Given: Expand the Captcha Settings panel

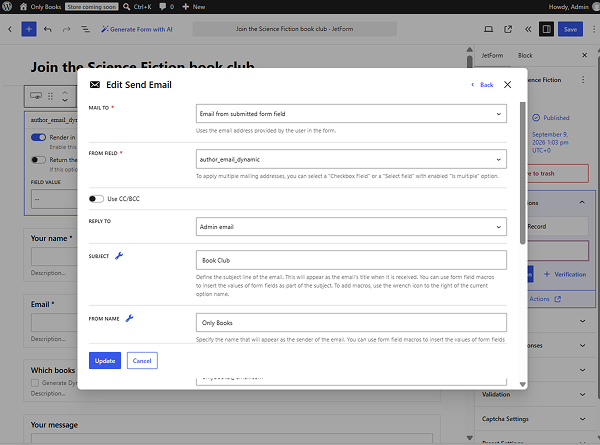Looking at the screenshot, I should 535,419.
